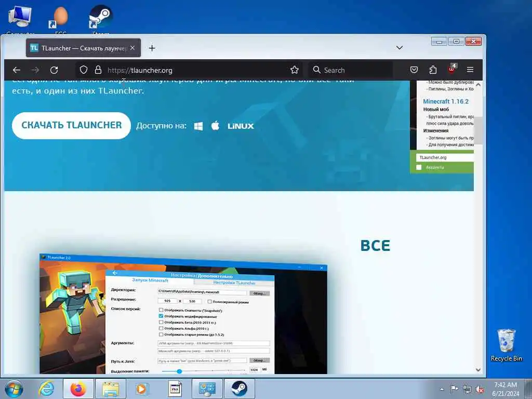Screen dimensions: 532x399
Task: Click the padlock site security icon
Action: [98, 70]
